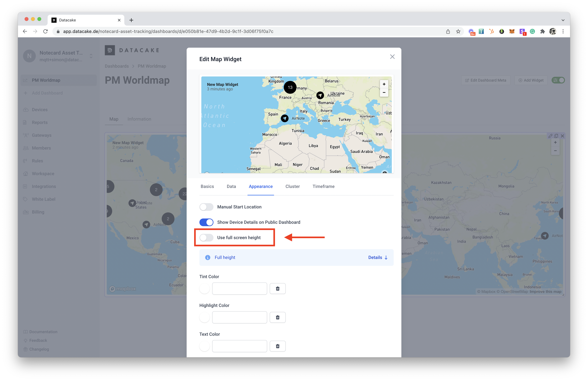
Task: Open Dashboards breadcrumb link
Action: click(x=117, y=66)
